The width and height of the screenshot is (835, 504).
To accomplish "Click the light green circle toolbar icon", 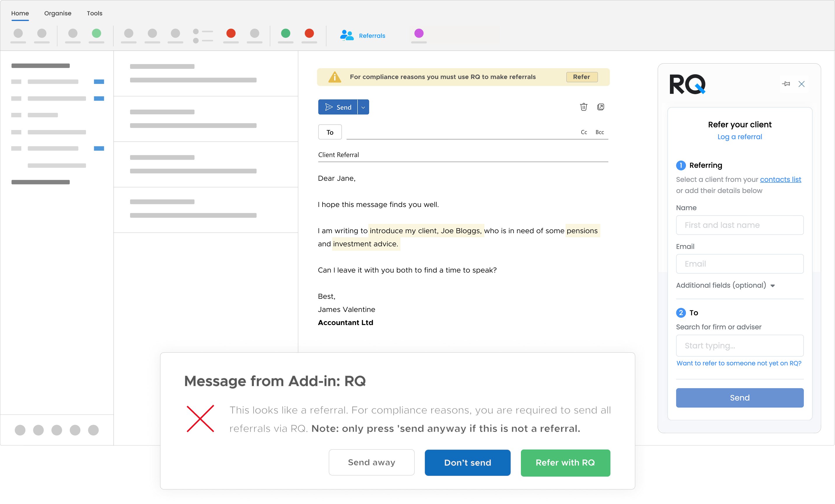I will (97, 33).
